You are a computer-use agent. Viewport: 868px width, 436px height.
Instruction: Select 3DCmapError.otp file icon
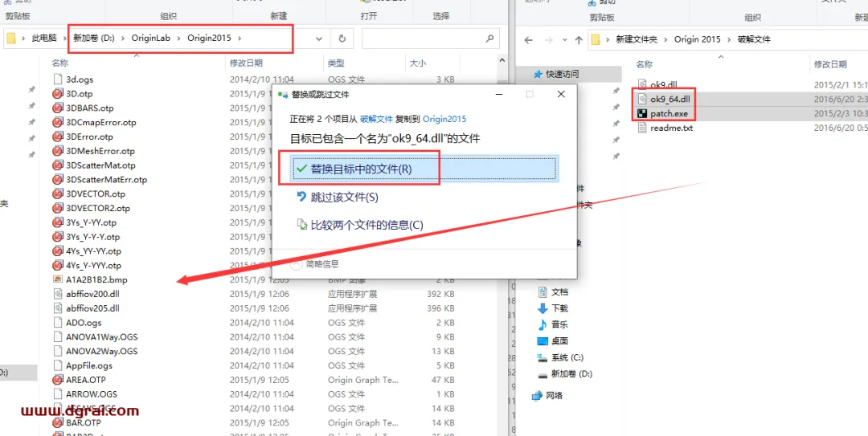pos(58,122)
